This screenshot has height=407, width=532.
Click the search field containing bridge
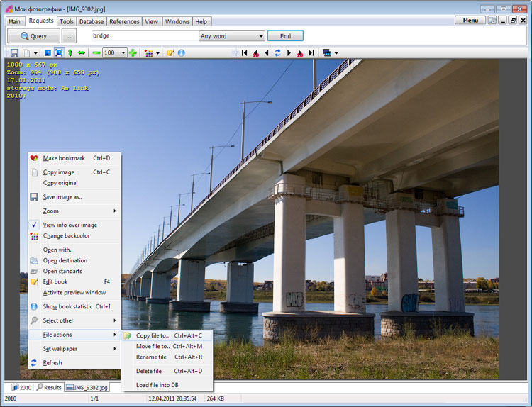coord(145,35)
